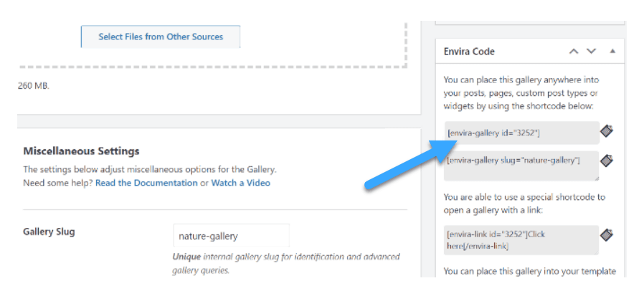Click the Gallery Slug label
Viewport: 644px width, 296px height.
click(49, 231)
